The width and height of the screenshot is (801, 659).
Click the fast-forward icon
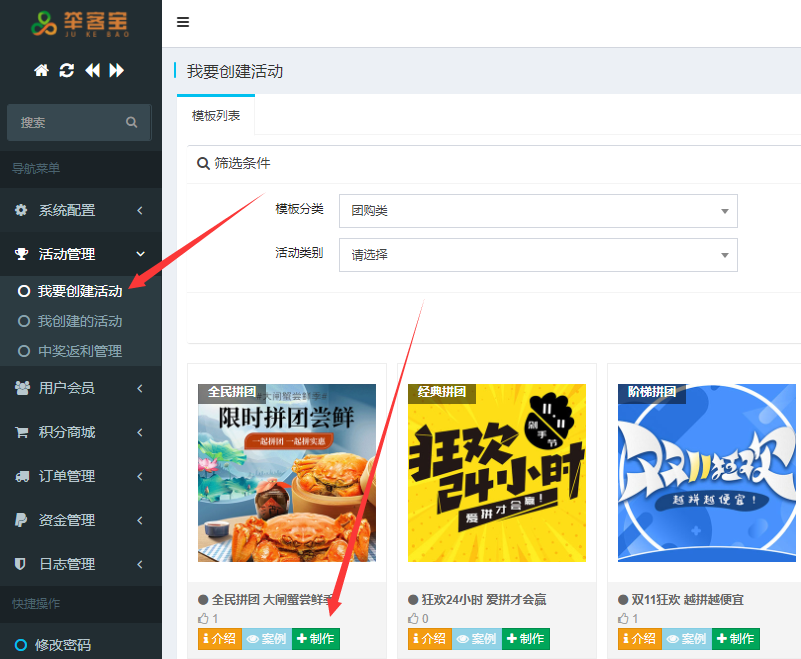click(x=116, y=70)
